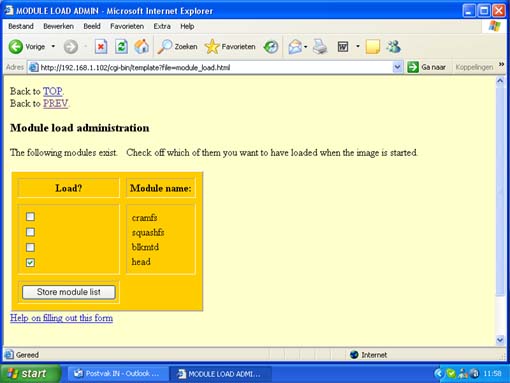Click the title bar document icon
This screenshot has height=383, width=510.
tap(9, 11)
